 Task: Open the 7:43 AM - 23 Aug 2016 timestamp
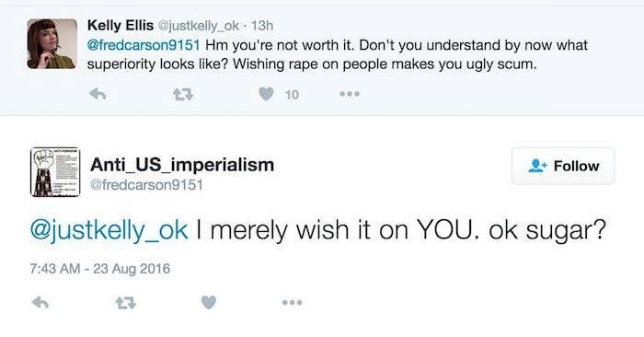pyautogui.click(x=99, y=269)
